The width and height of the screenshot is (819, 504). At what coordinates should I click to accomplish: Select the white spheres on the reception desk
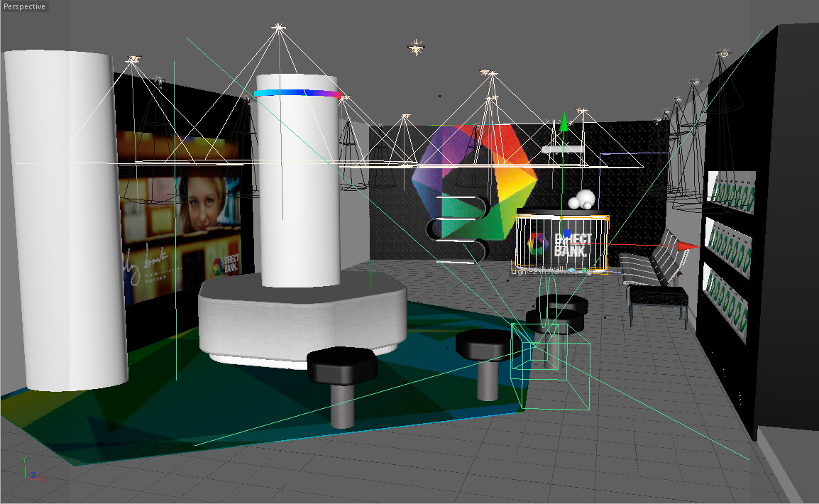[x=583, y=200]
